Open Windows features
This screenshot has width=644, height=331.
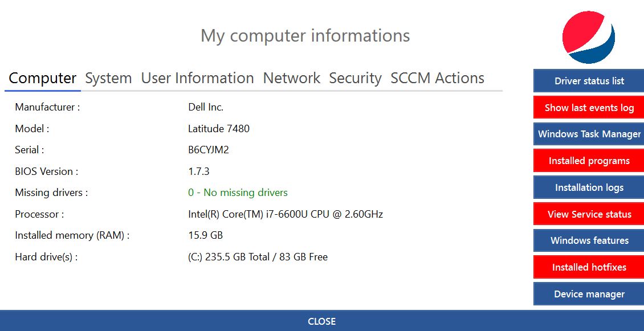[x=588, y=240]
